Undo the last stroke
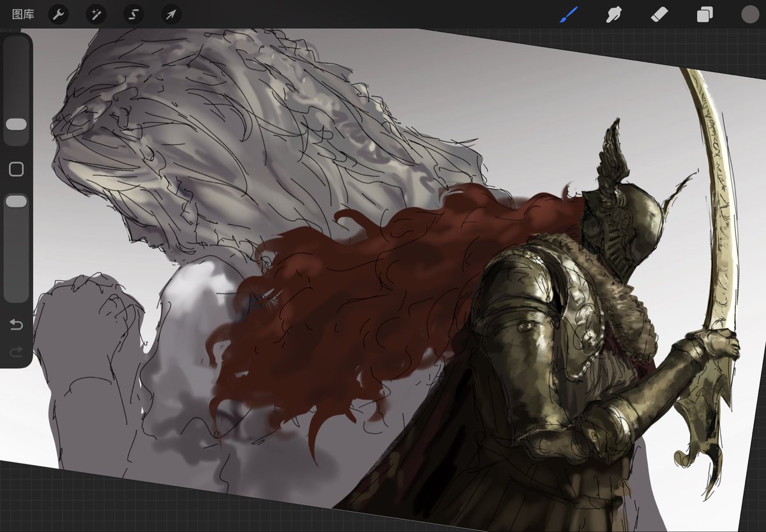The image size is (766, 532). 16,325
